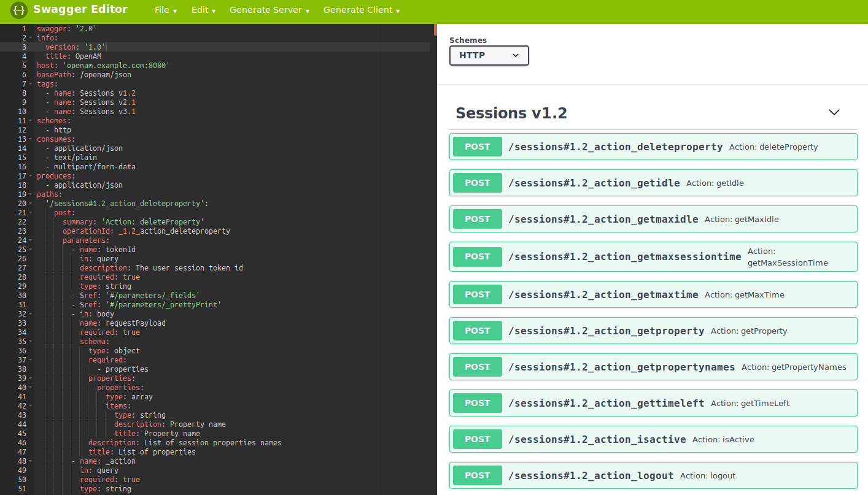The image size is (868, 495).
Task: Click POST badge for getmaxidle endpoint
Action: click(477, 219)
